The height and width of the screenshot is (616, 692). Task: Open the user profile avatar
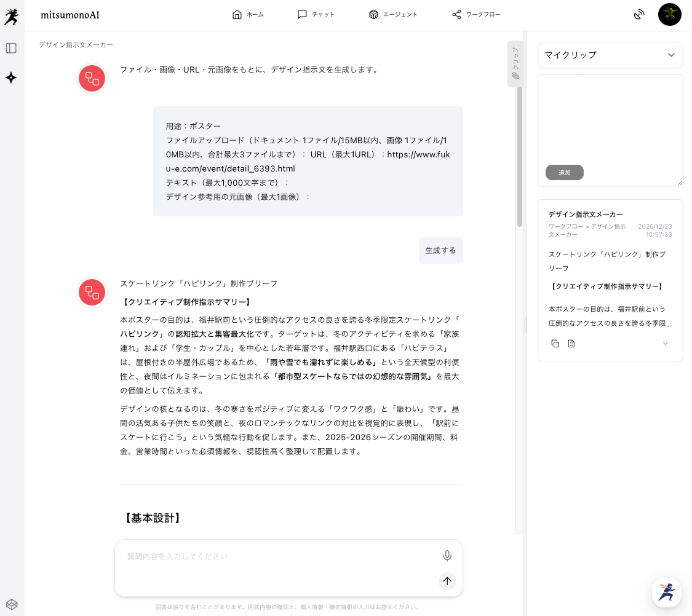[669, 15]
